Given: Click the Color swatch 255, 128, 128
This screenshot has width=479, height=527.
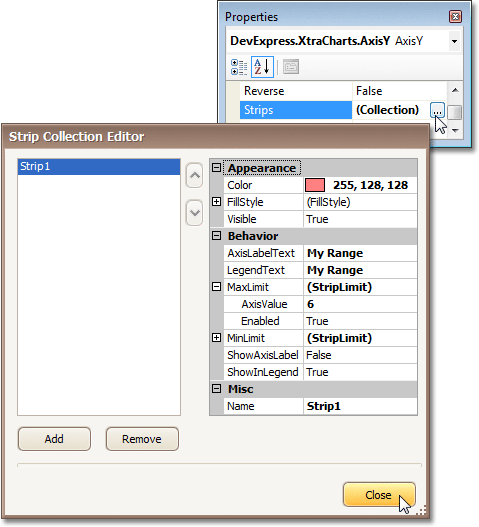Looking at the screenshot, I should [x=315, y=185].
